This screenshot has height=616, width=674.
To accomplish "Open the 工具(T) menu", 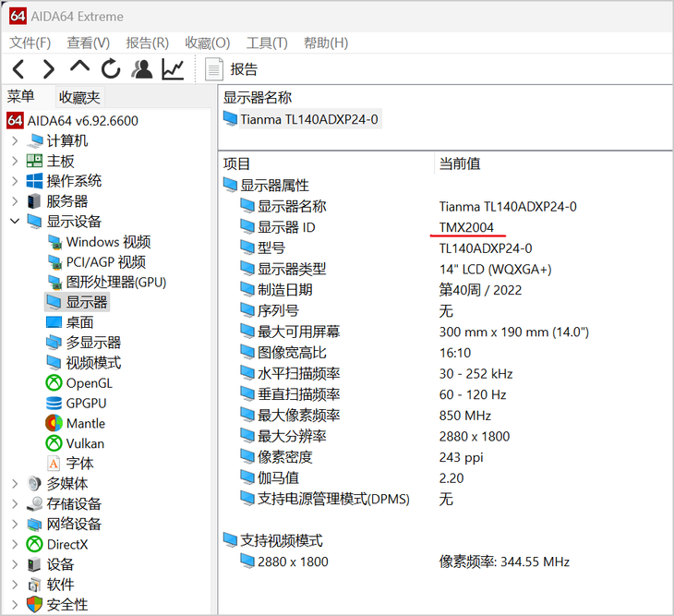I will coord(267,42).
